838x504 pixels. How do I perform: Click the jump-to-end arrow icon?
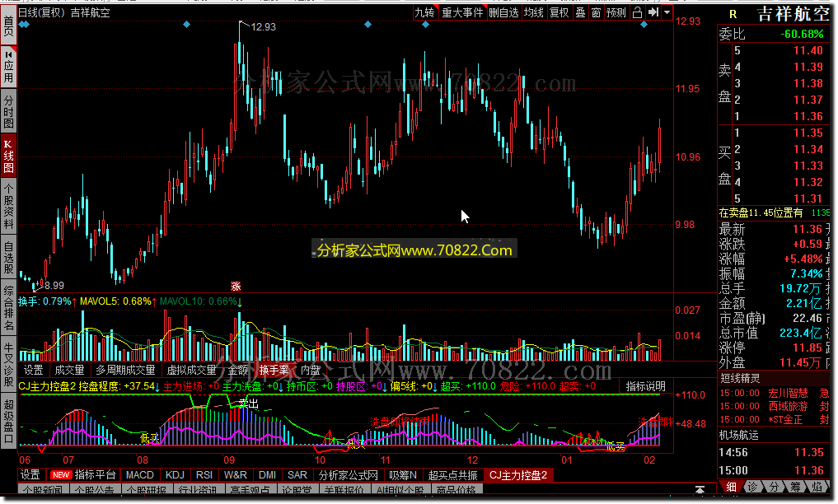[x=653, y=12]
